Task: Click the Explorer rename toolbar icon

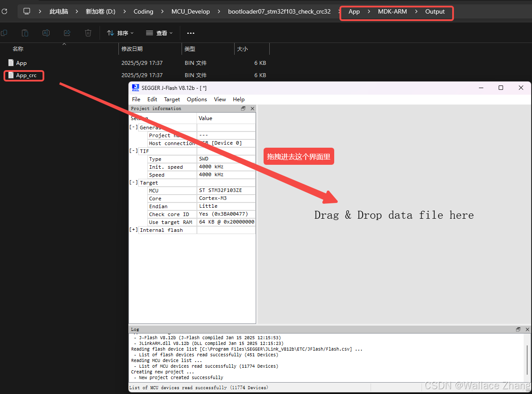Action: [46, 33]
